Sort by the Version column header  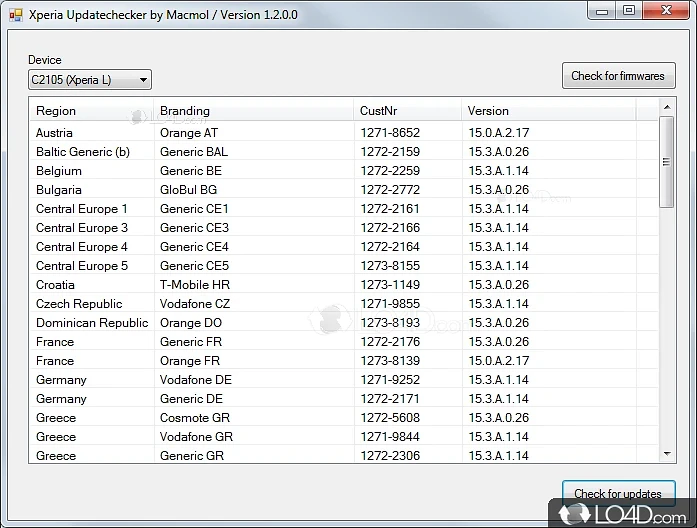click(x=549, y=111)
